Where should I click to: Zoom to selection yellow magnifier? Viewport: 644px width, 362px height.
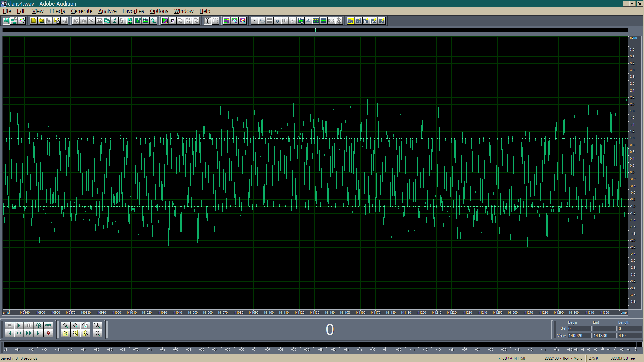(x=65, y=333)
